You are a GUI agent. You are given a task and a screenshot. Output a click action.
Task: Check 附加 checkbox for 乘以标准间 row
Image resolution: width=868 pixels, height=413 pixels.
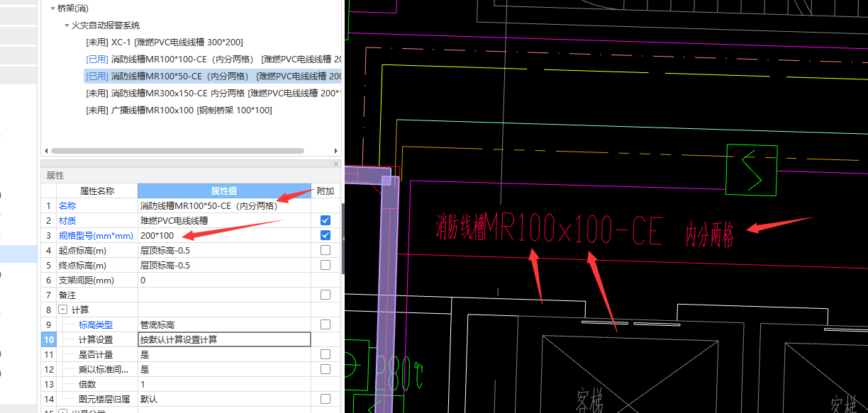point(325,369)
